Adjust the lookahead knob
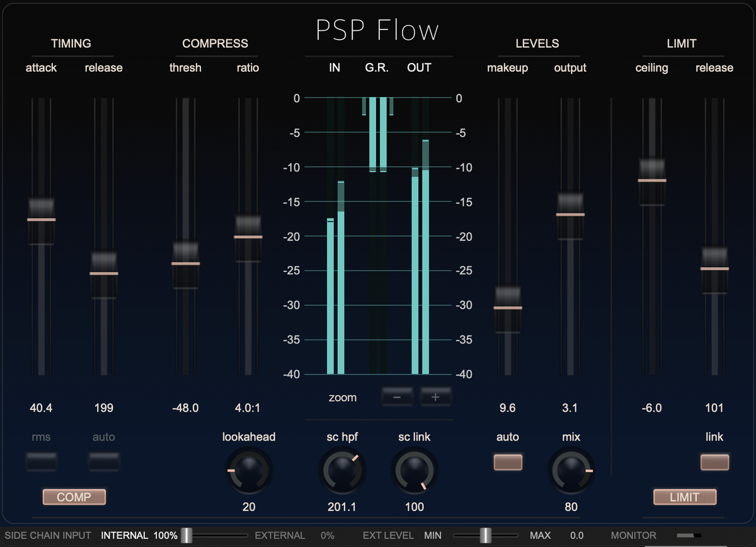Screen dimensions: 756x547 (248, 471)
